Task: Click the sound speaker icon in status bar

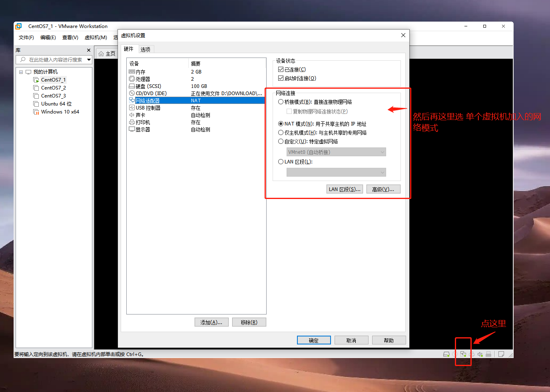Action: coord(480,354)
